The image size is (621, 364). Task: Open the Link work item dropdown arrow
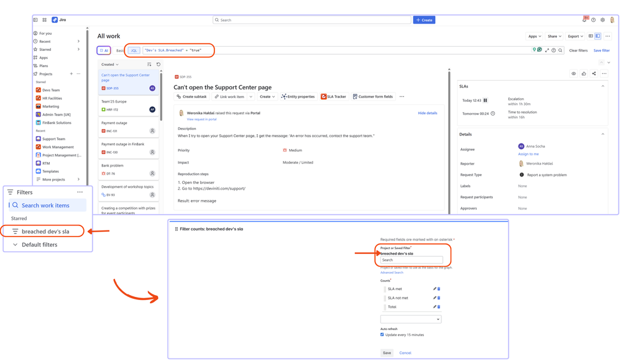[x=251, y=96]
